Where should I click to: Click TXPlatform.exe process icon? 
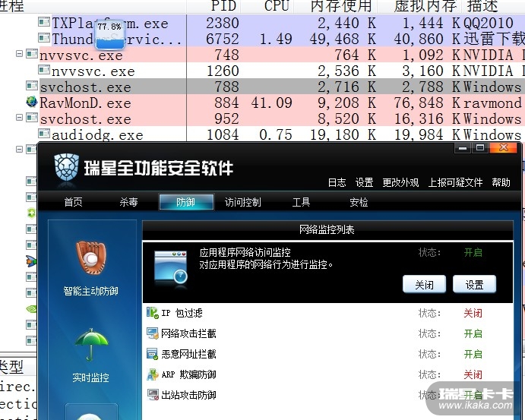coord(44,22)
